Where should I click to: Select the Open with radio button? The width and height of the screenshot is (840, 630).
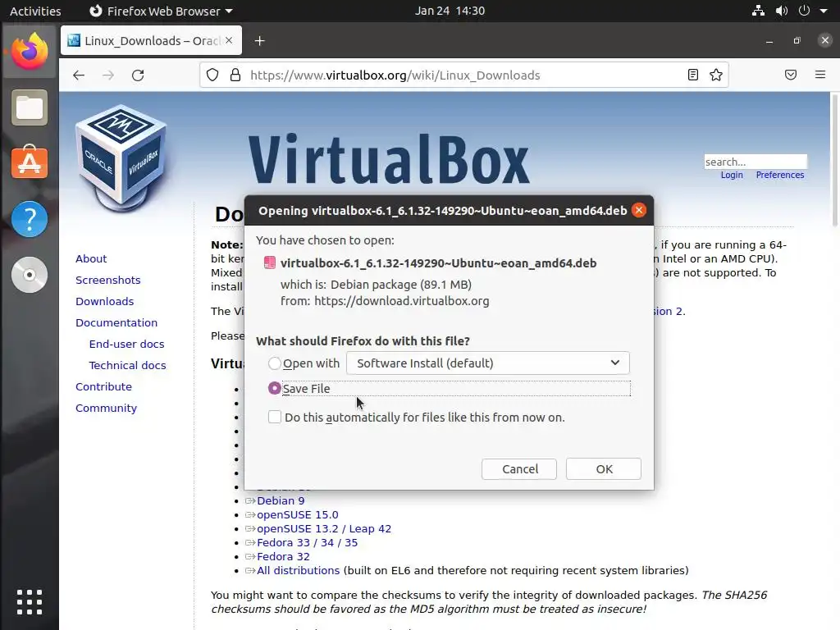point(274,363)
